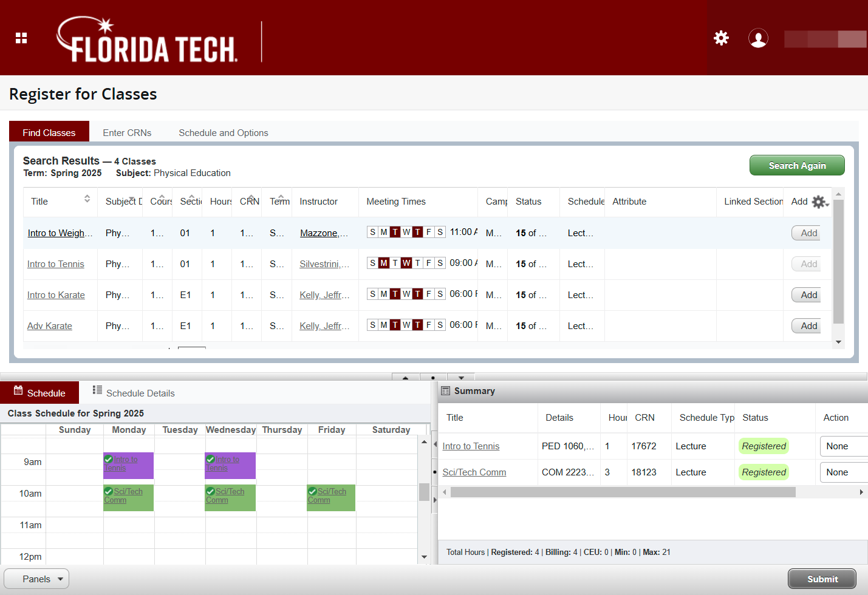
Task: Open the user profile icon
Action: 758,38
